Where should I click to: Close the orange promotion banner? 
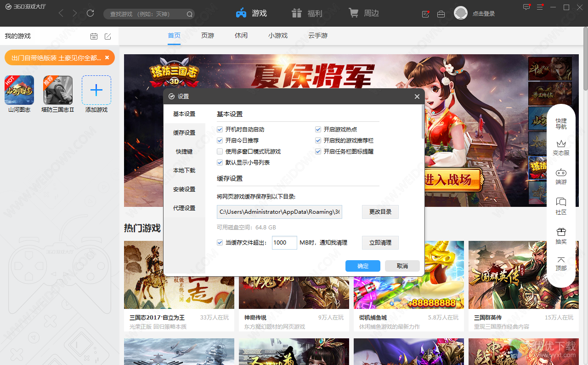tap(107, 57)
